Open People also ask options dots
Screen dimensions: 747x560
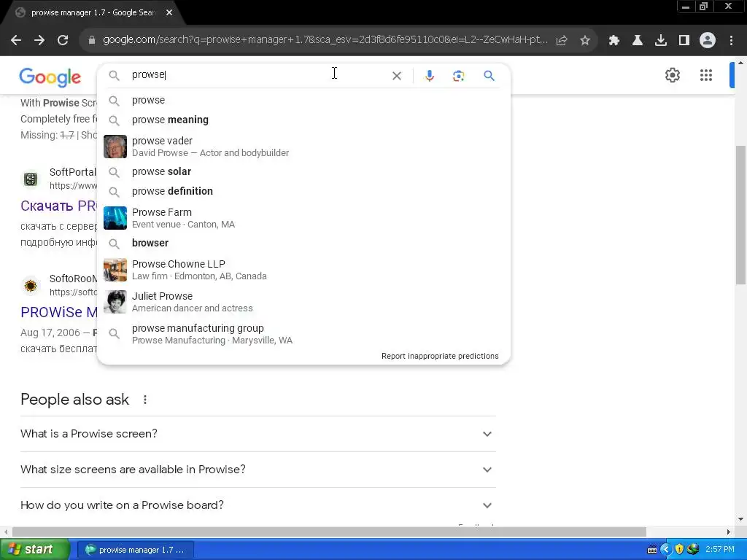coord(145,400)
